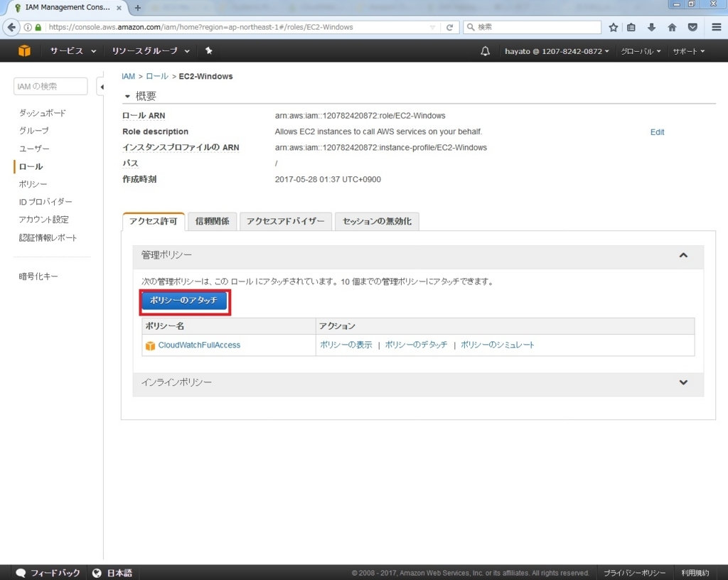
Task: Collapse the IAM sidebar with arrow handle
Action: coord(101,87)
